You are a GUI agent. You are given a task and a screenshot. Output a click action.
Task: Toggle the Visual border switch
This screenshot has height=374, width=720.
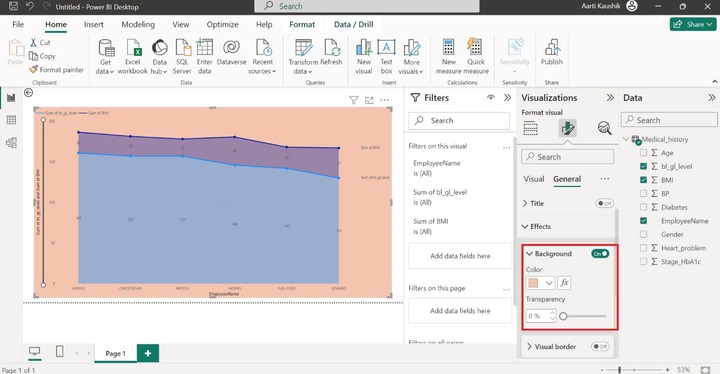click(x=600, y=346)
